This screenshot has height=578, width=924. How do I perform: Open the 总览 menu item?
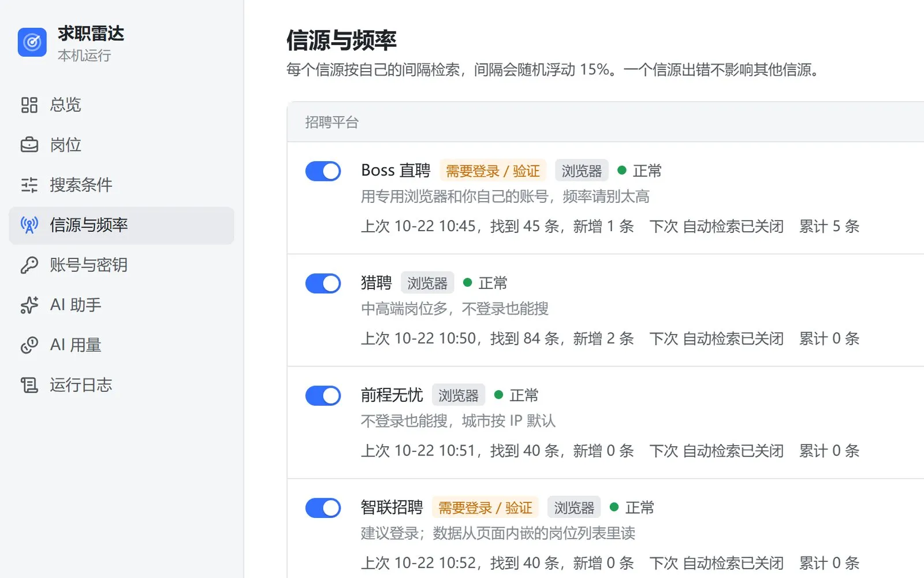[121, 105]
